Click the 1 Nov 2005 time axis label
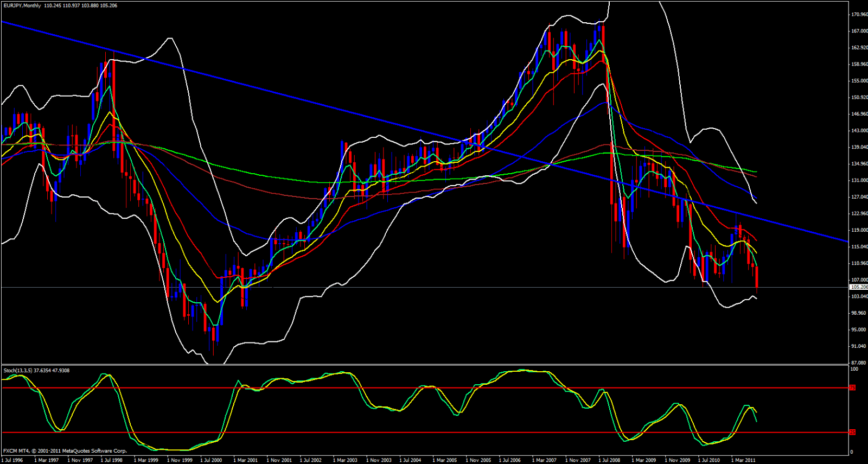The height and width of the screenshot is (464, 868). point(478,460)
